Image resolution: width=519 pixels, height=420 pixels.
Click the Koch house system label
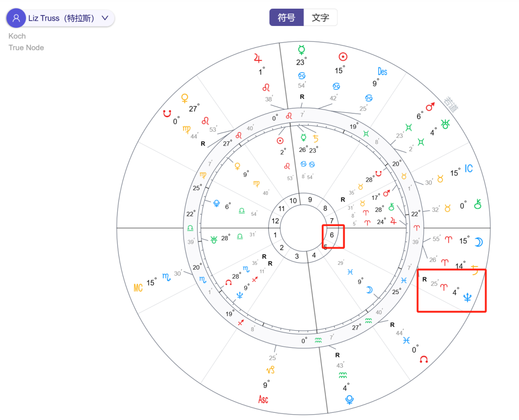tap(17, 36)
